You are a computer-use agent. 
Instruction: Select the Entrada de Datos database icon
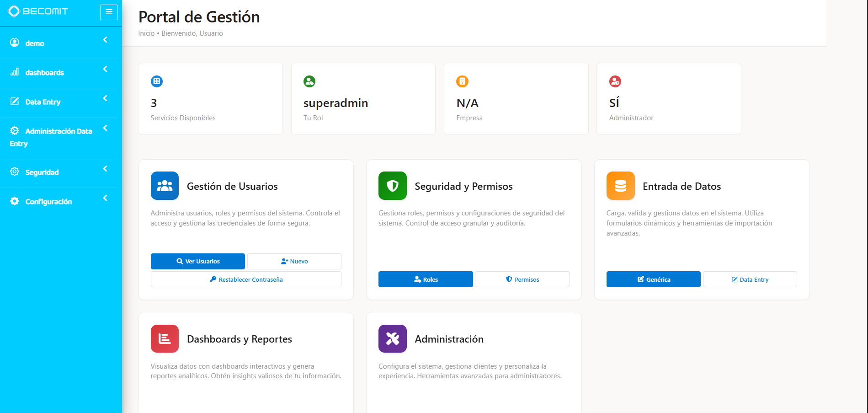(x=620, y=186)
